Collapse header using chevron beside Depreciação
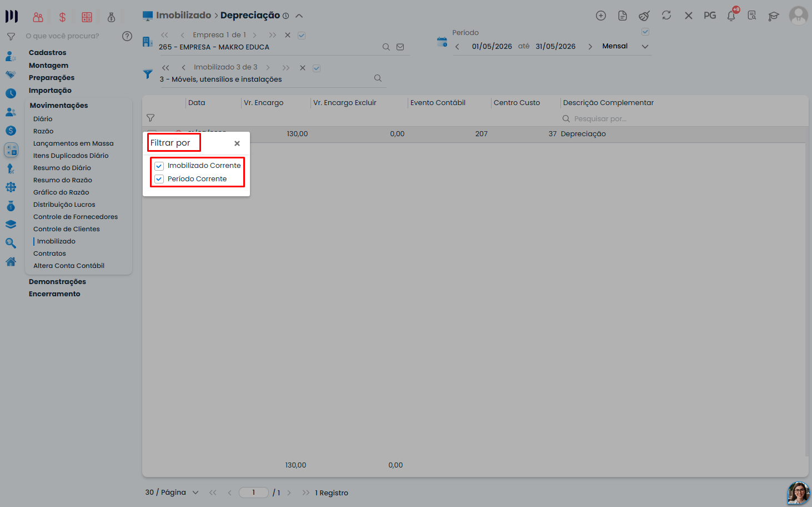Viewport: 812px width, 507px height. tap(299, 16)
